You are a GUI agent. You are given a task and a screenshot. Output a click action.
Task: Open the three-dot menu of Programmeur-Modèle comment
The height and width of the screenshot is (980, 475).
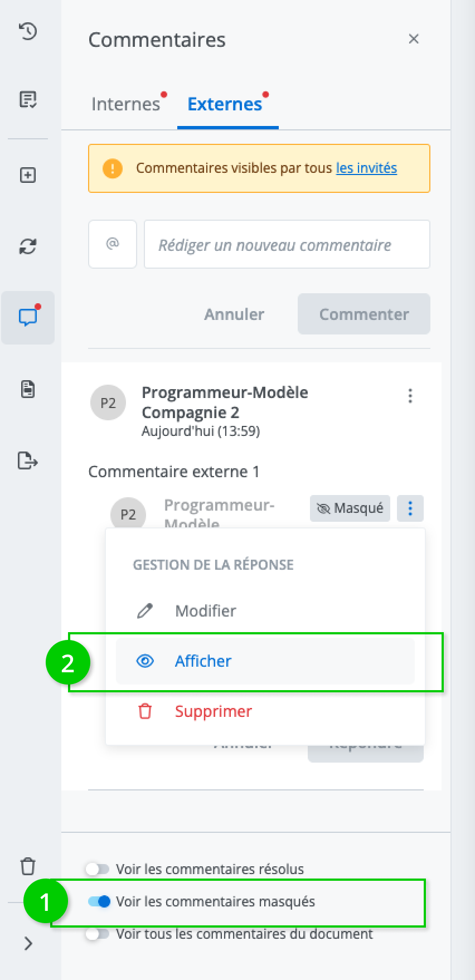pyautogui.click(x=410, y=396)
